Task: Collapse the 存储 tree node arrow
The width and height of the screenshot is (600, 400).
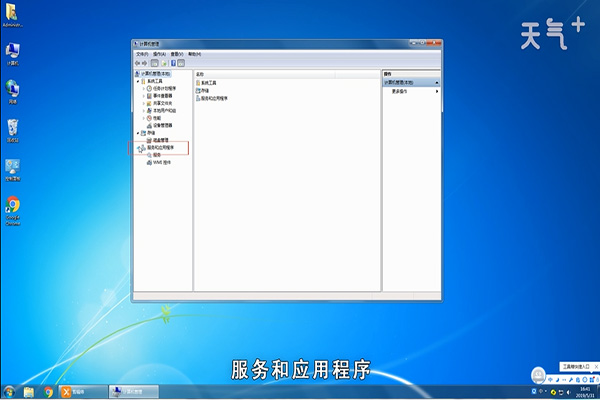Action: 138,133
